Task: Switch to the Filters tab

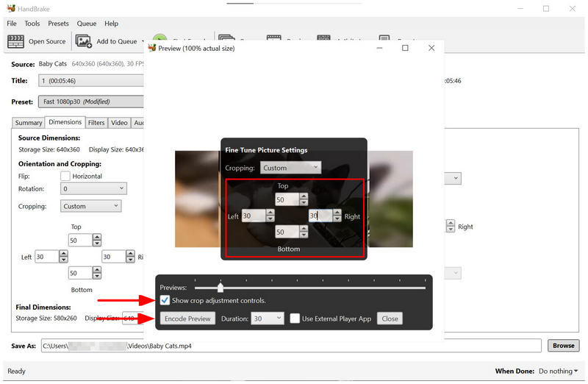Action: click(x=96, y=123)
